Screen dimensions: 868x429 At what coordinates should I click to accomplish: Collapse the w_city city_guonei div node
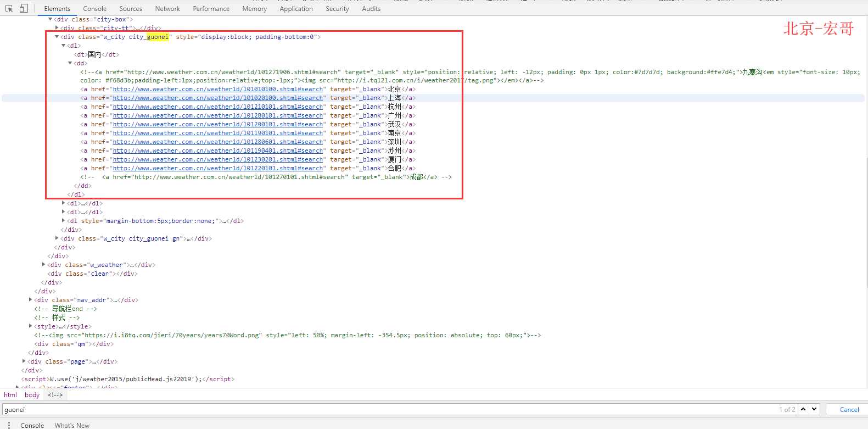click(57, 37)
